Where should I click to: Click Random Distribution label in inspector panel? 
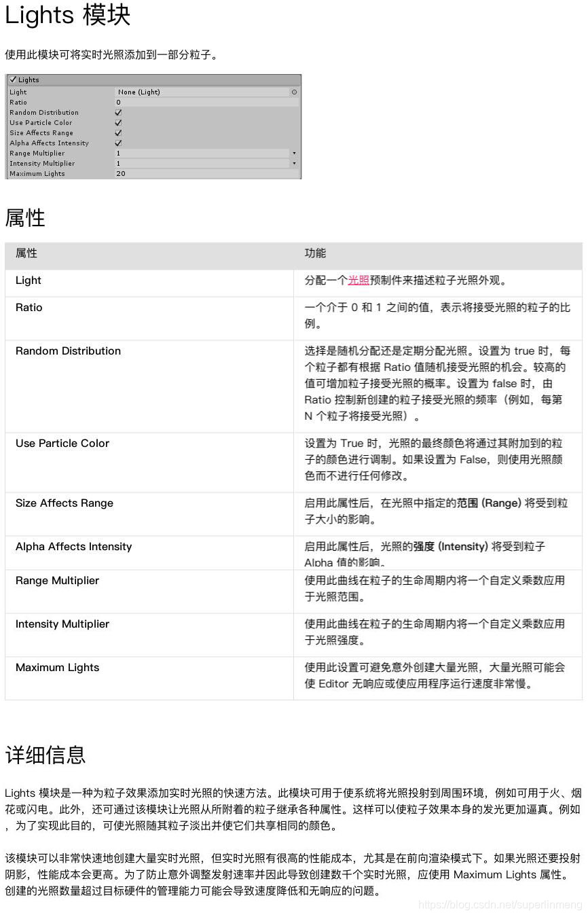tap(44, 113)
